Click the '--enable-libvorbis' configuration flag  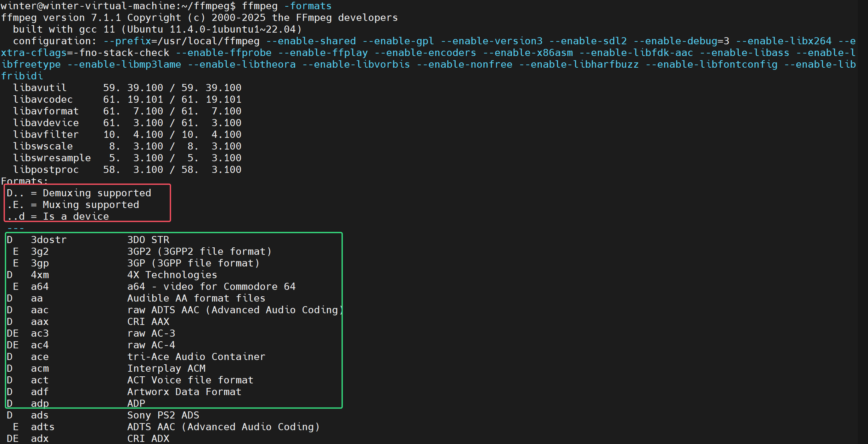(x=356, y=64)
